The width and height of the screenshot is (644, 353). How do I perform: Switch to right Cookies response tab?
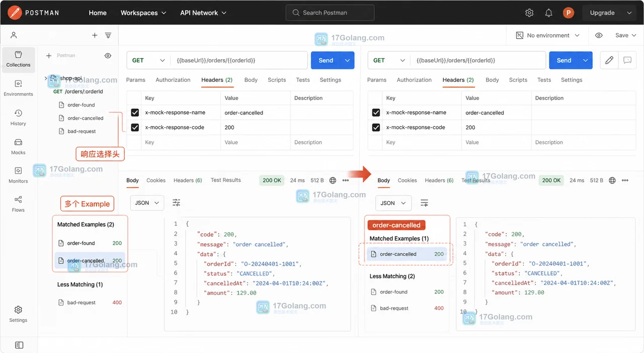(407, 181)
